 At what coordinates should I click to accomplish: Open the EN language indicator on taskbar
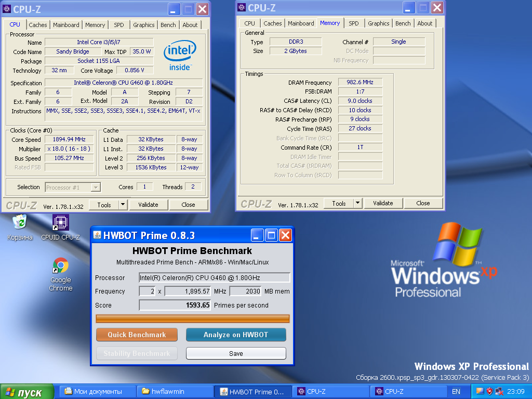coord(456,392)
